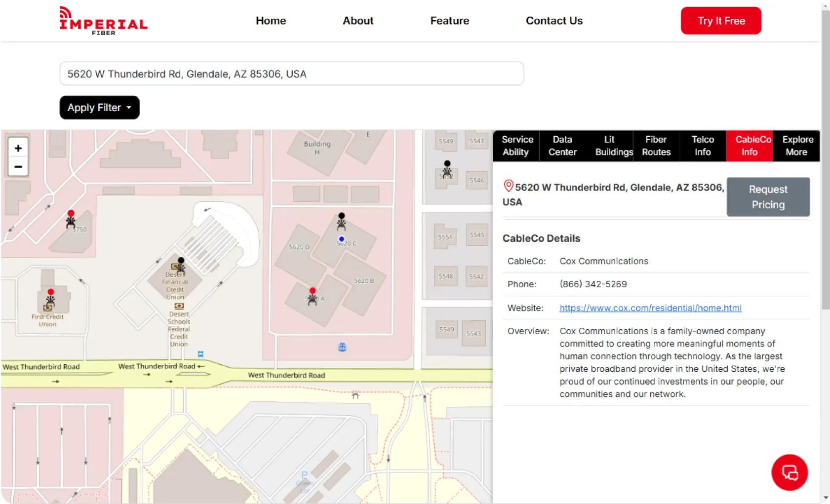Click the bus stop icon on Thunderbird Road
The height and width of the screenshot is (504, 830).
coord(200,354)
